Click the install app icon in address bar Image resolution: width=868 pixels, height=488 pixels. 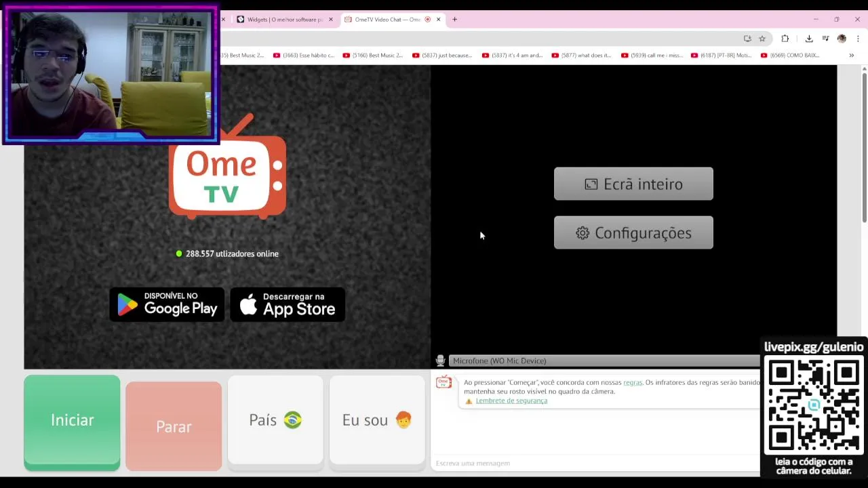(747, 39)
